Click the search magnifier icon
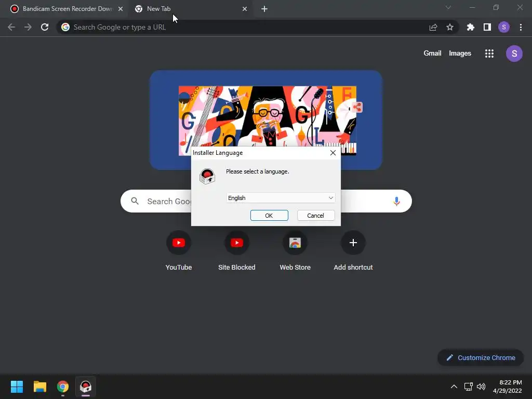This screenshot has height=399, width=532. tap(135, 201)
